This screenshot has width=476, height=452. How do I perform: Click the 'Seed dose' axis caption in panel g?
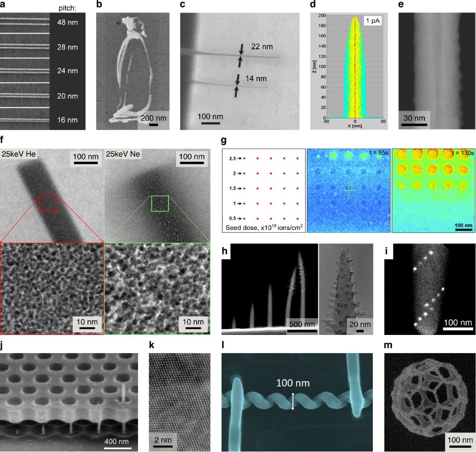tap(262, 228)
